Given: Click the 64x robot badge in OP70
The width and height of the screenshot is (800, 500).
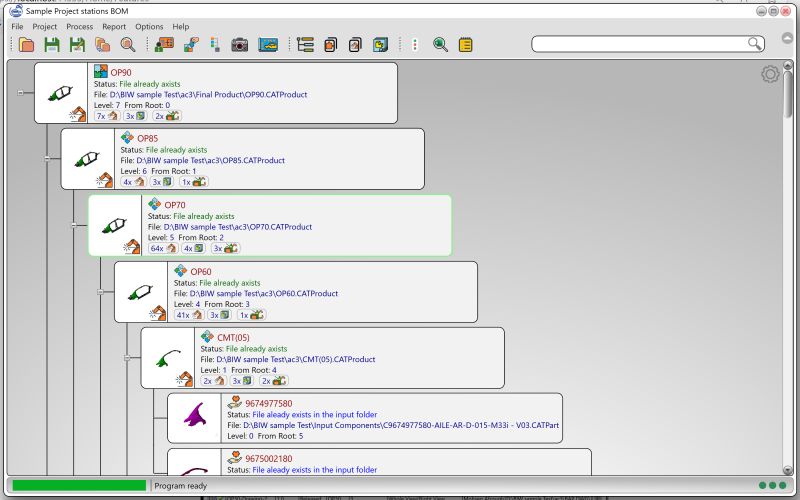Looking at the screenshot, I should click(x=163, y=248).
